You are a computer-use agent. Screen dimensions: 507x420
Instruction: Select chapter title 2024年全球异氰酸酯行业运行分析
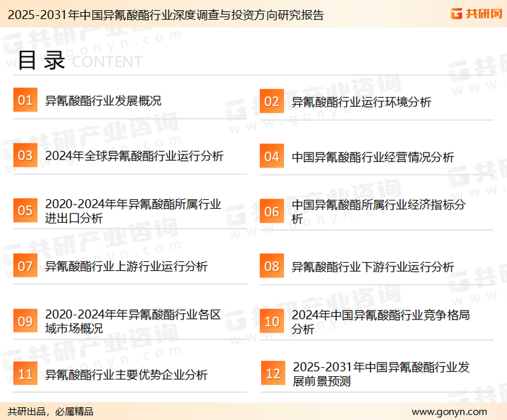pos(135,156)
